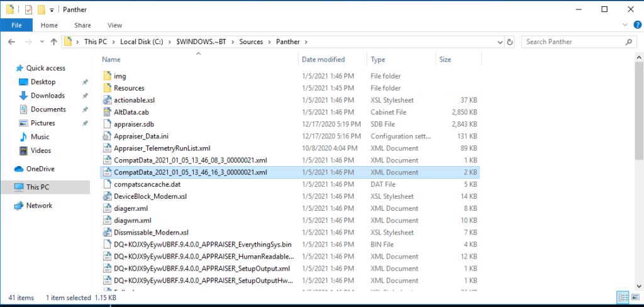This screenshot has width=644, height=307.
Task: Click the search magnifier icon
Action: (628, 42)
